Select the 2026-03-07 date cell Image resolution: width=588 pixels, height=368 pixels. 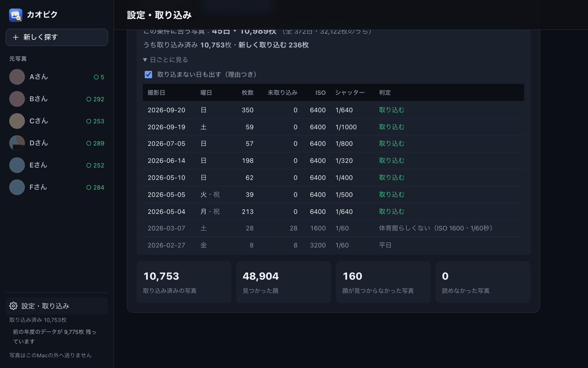166,228
